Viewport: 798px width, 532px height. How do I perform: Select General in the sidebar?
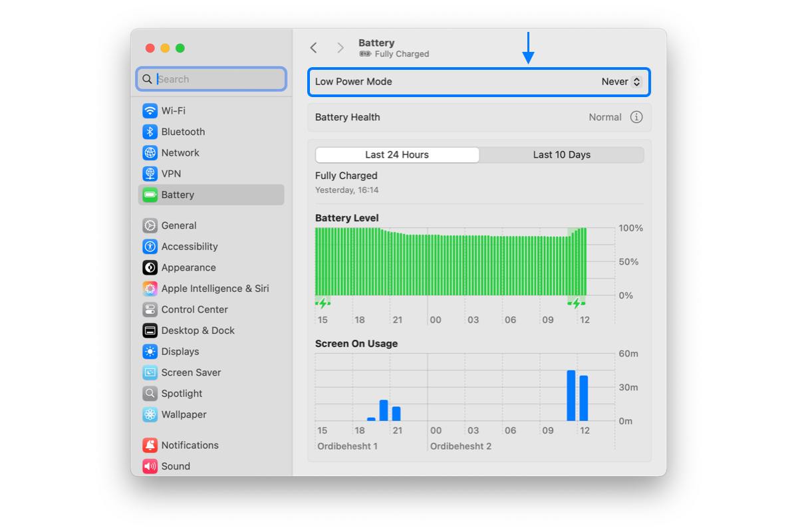coord(211,225)
